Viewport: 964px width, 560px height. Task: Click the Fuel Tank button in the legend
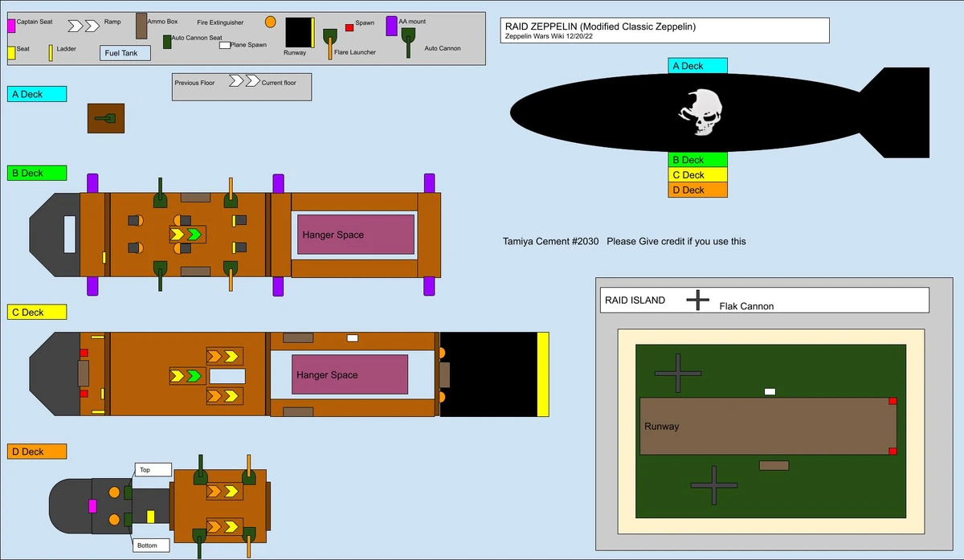pos(124,53)
